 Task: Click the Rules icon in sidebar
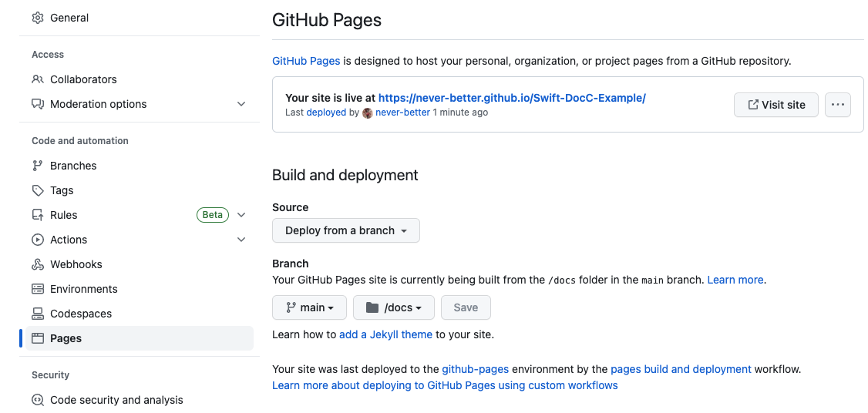(x=38, y=215)
